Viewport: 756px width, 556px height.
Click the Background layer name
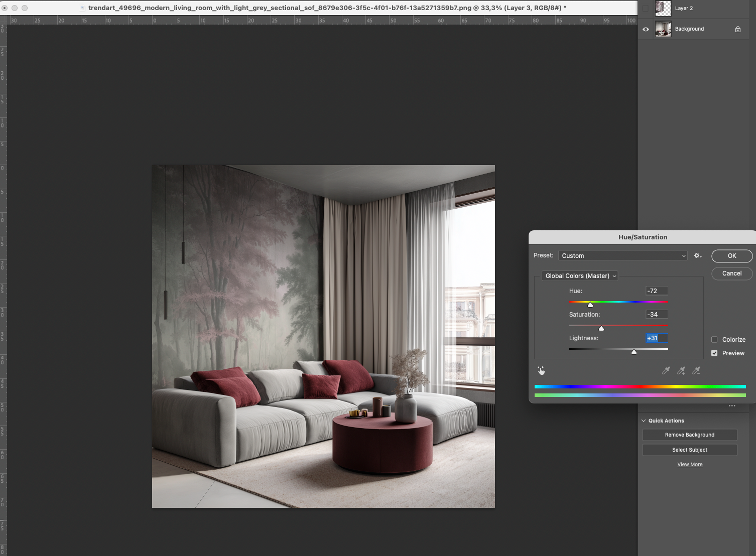point(689,29)
